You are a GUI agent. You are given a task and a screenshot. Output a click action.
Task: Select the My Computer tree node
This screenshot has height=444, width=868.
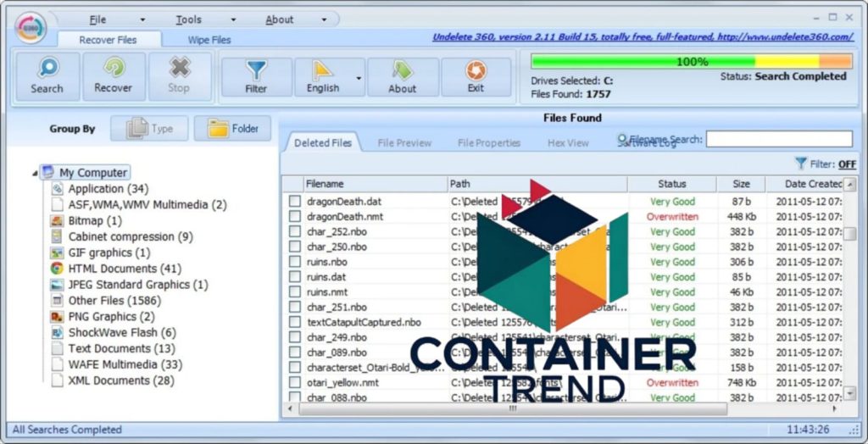86,173
